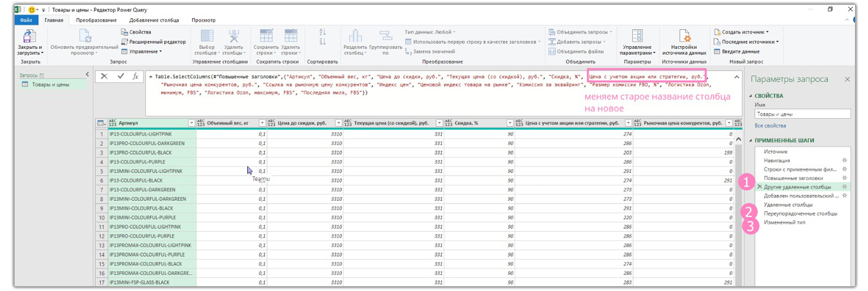Image resolution: width=868 pixels, height=291 pixels.
Task: Click the Закрыть и загрузить icon
Action: 29,37
